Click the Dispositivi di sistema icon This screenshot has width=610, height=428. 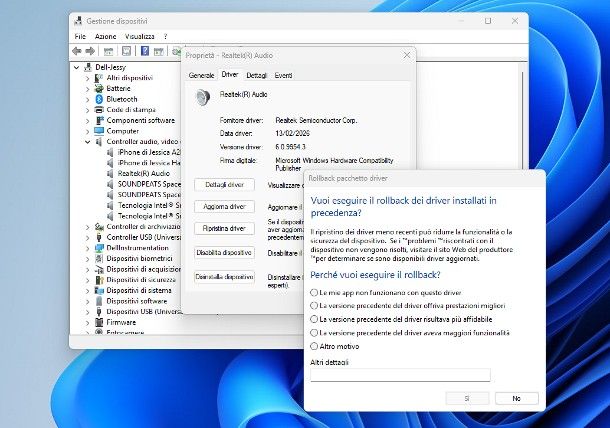point(99,290)
